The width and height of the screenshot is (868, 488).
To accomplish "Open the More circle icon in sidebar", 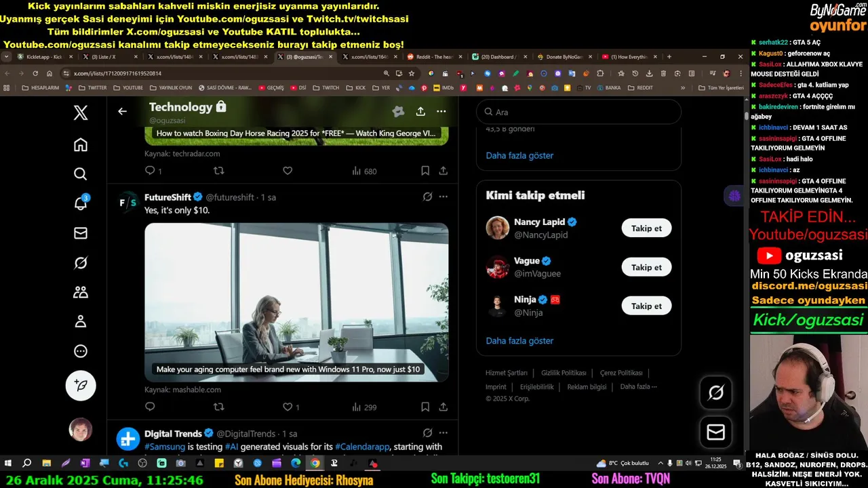I will pyautogui.click(x=80, y=351).
